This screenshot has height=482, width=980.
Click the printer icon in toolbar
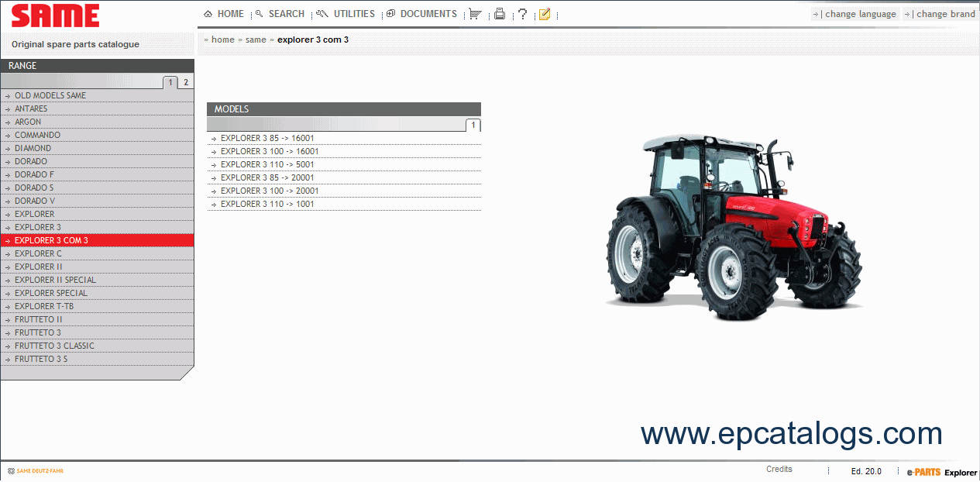click(x=500, y=14)
